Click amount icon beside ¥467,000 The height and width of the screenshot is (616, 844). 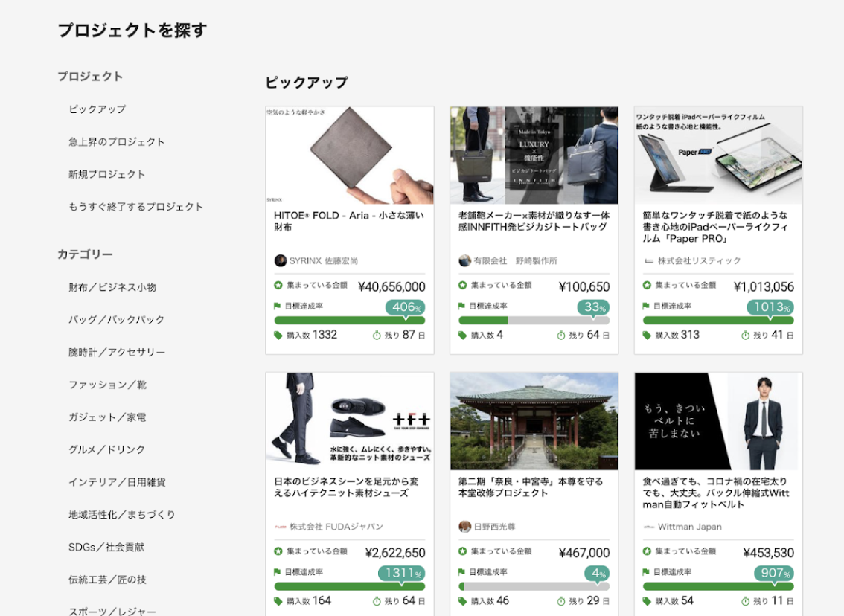pos(462,551)
